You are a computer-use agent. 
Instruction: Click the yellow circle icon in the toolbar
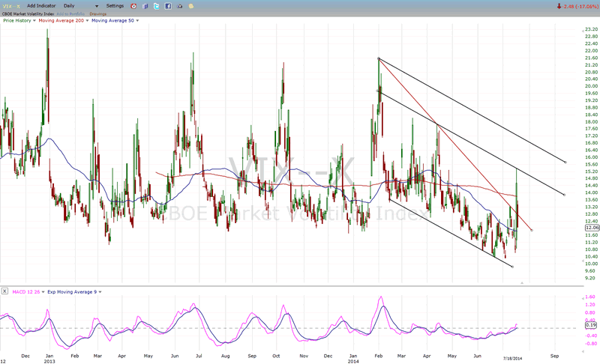[x=190, y=6]
